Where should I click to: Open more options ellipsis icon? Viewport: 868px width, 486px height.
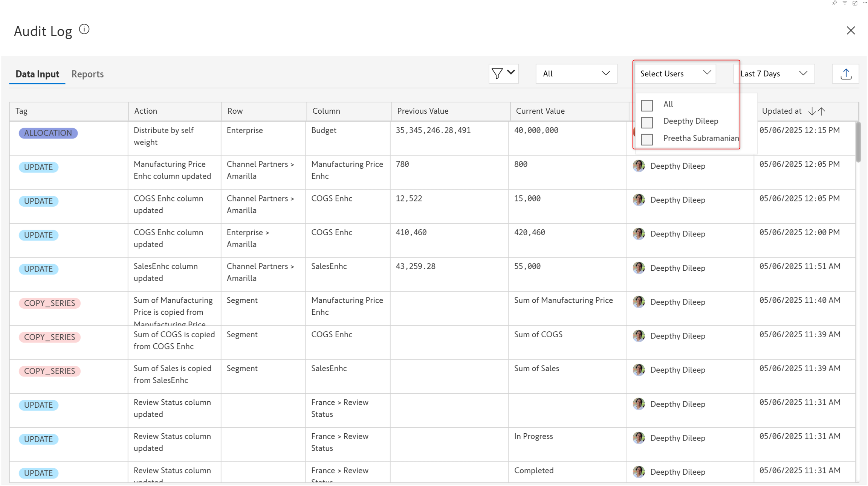865,3
